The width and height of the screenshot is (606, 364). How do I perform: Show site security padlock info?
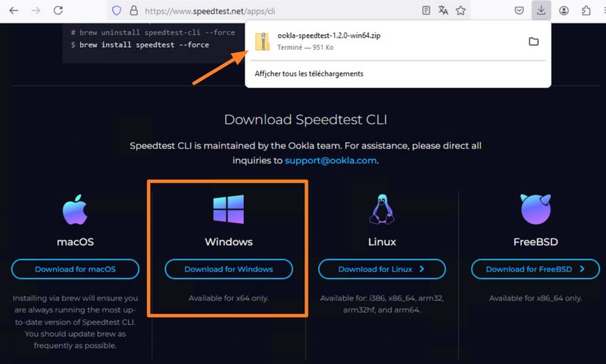point(134,11)
